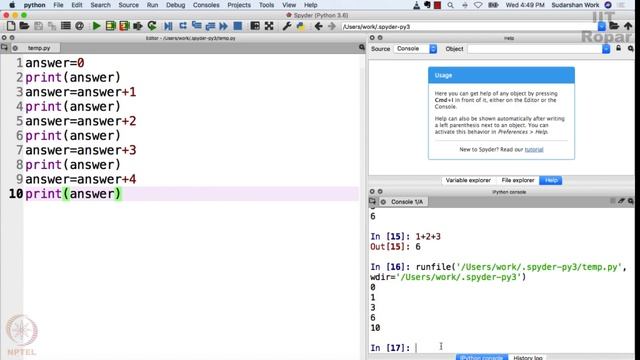
Task: Open the console options pencil icon
Action: coord(622,201)
